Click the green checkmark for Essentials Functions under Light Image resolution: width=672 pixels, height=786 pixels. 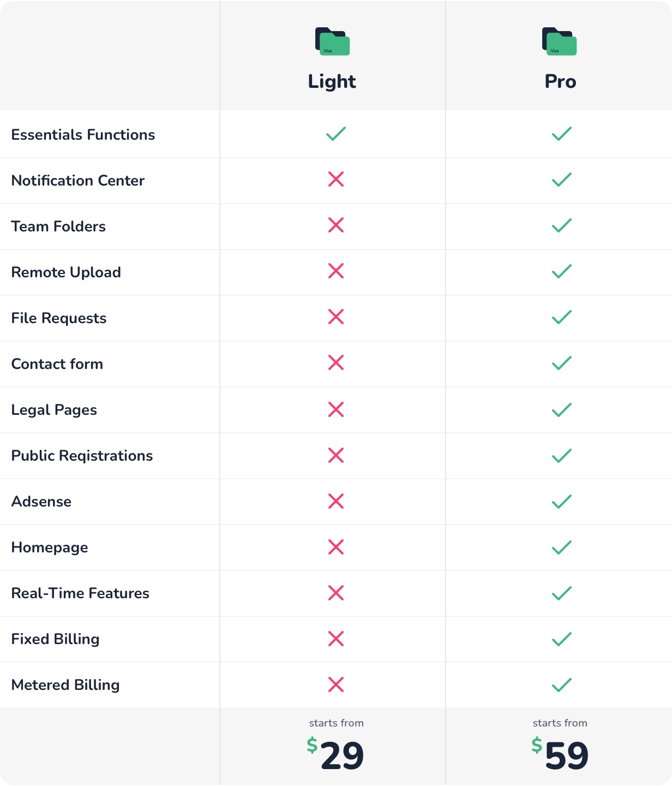tap(336, 134)
